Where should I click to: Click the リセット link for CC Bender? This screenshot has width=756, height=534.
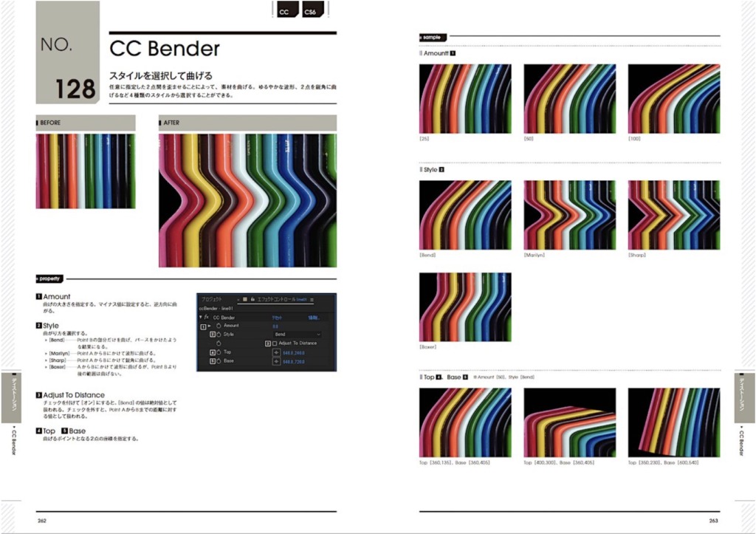(x=278, y=318)
